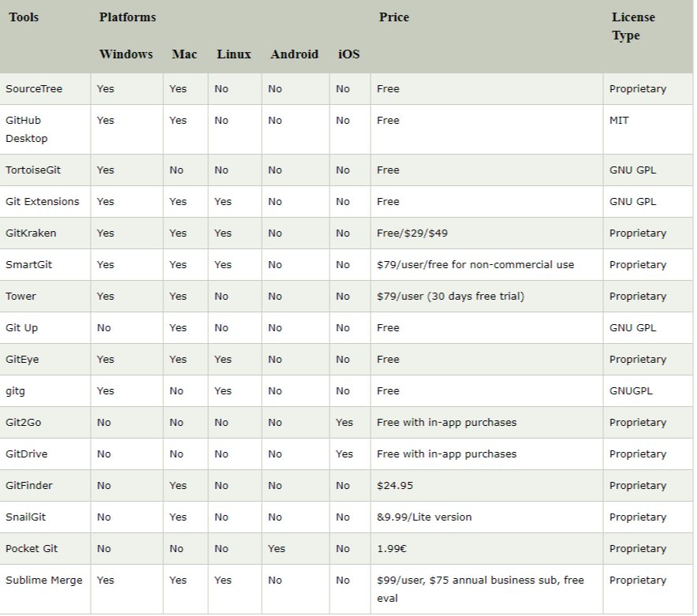The image size is (697, 616).
Task: Click Pocket Git's Proprietary license cell
Action: click(x=638, y=549)
